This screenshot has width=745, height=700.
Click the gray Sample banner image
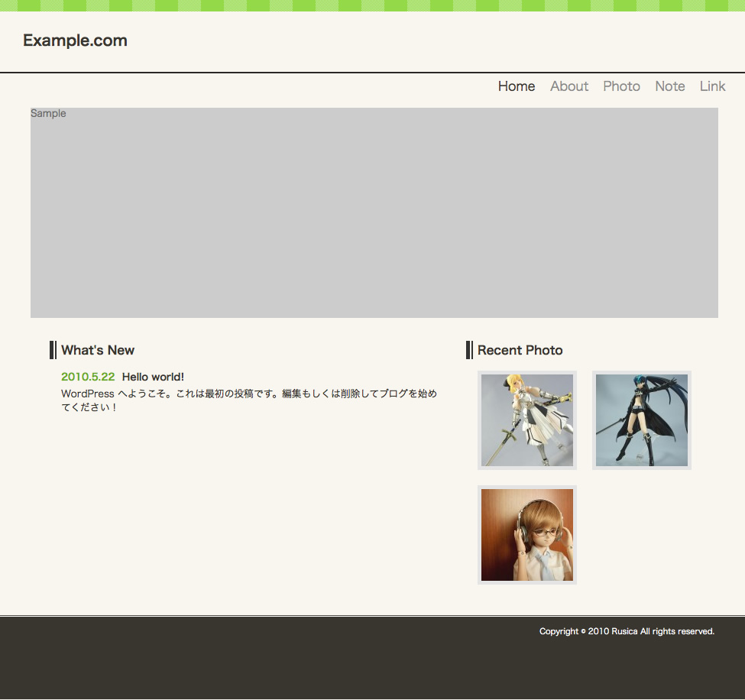coord(374,212)
